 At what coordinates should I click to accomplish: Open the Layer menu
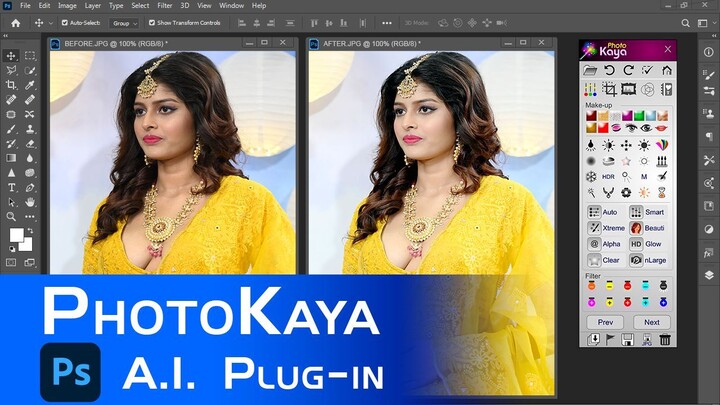(92, 6)
